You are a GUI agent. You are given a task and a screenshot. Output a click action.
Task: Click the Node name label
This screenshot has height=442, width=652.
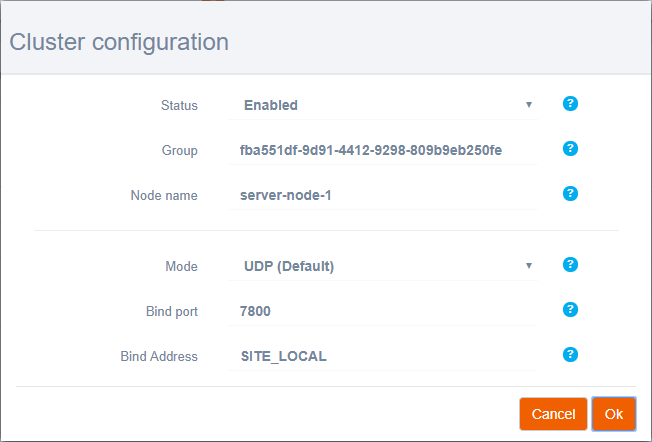[164, 195]
